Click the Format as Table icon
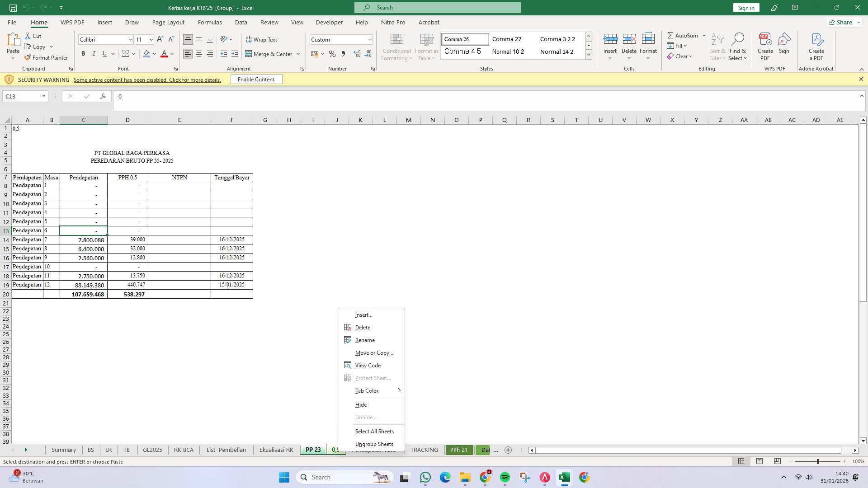The height and width of the screenshot is (488, 868). pyautogui.click(x=426, y=47)
